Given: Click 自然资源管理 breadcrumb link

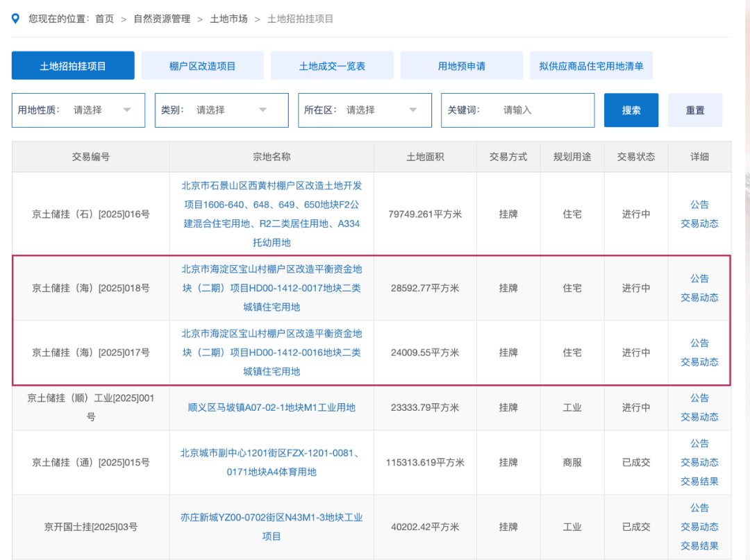Looking at the screenshot, I should 162,19.
